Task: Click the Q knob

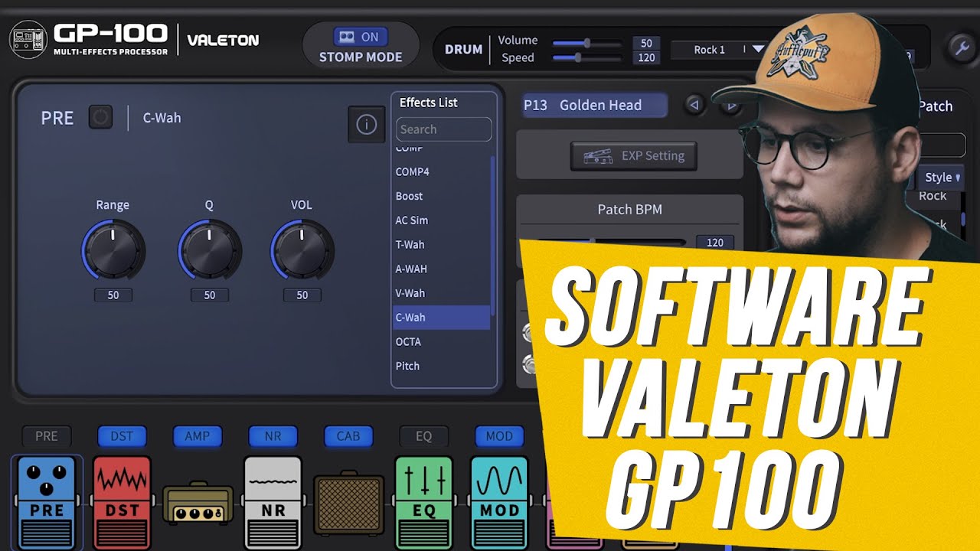Action: [209, 250]
